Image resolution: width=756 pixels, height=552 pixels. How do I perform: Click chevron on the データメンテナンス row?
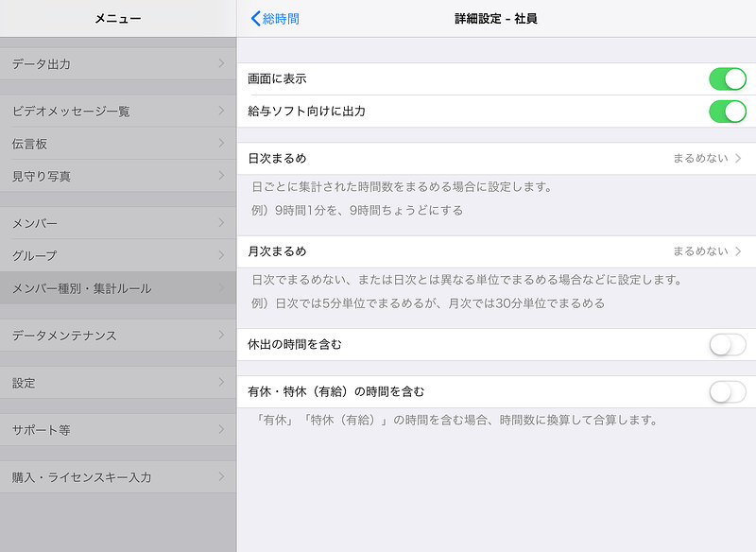[221, 336]
